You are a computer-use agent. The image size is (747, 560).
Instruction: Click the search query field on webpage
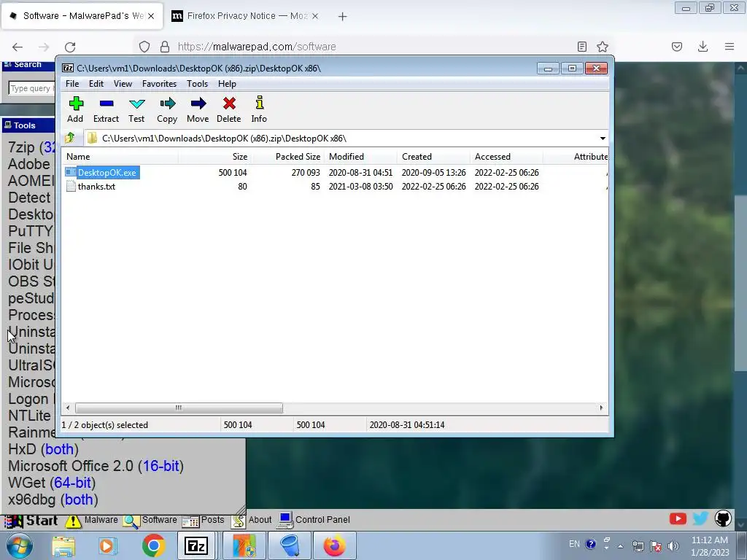[x=31, y=88]
